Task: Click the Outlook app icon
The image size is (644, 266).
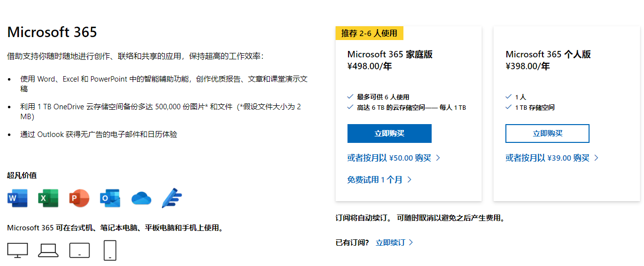Action: [109, 198]
